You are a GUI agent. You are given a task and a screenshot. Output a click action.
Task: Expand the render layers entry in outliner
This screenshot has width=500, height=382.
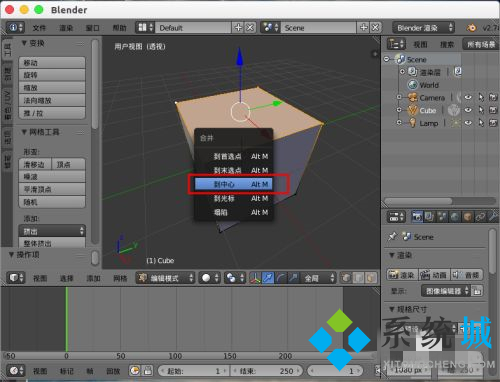coord(402,71)
